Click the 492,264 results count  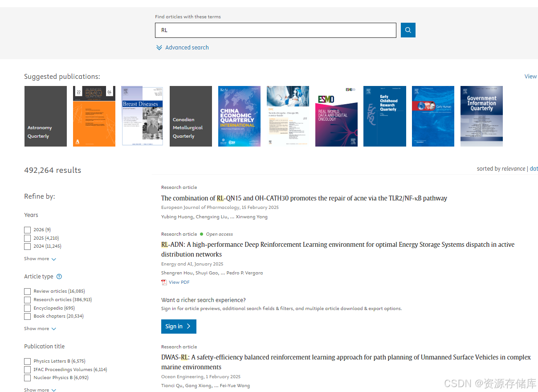tap(53, 170)
